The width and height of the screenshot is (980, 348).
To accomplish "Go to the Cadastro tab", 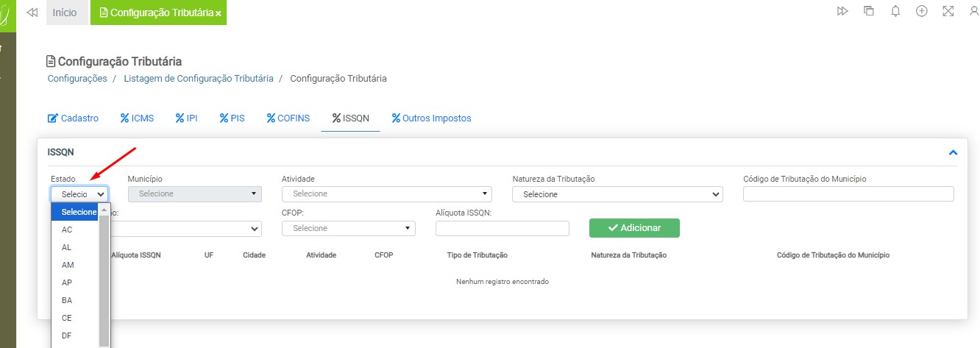I will coord(73,118).
